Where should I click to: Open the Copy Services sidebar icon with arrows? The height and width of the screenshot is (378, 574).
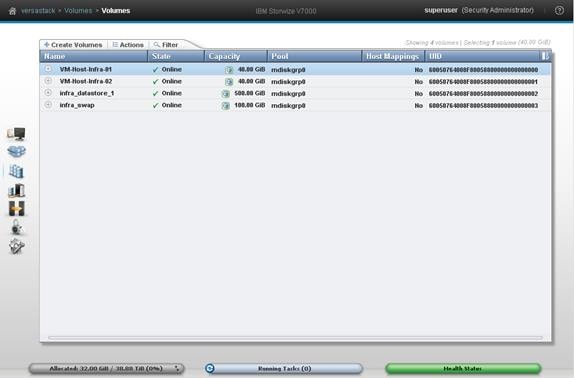point(16,209)
